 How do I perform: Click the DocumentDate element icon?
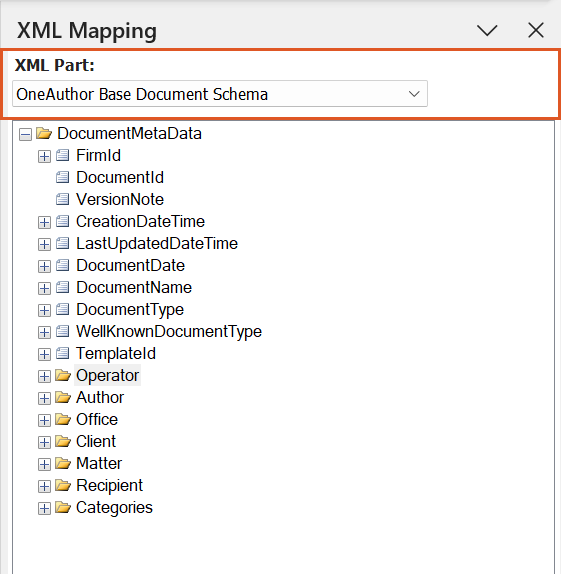tap(63, 265)
